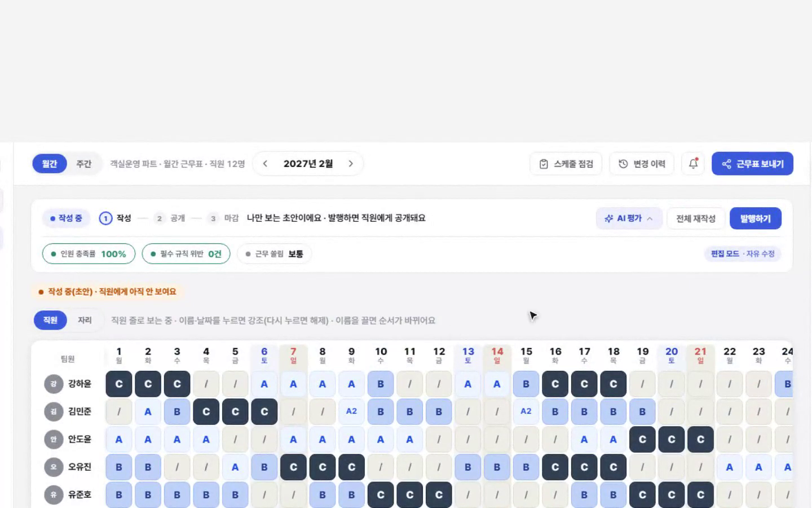This screenshot has width=812, height=508.
Task: Highlight employee name 오유진
Action: (x=80, y=467)
